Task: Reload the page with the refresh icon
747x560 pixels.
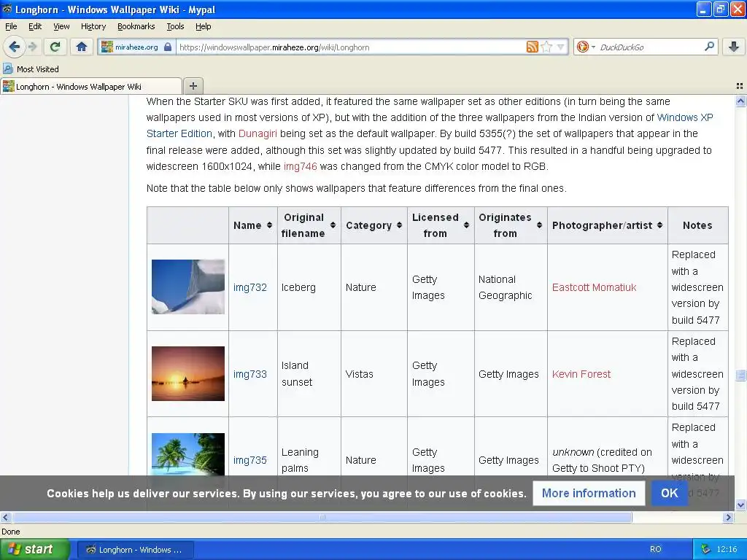Action: pos(55,47)
